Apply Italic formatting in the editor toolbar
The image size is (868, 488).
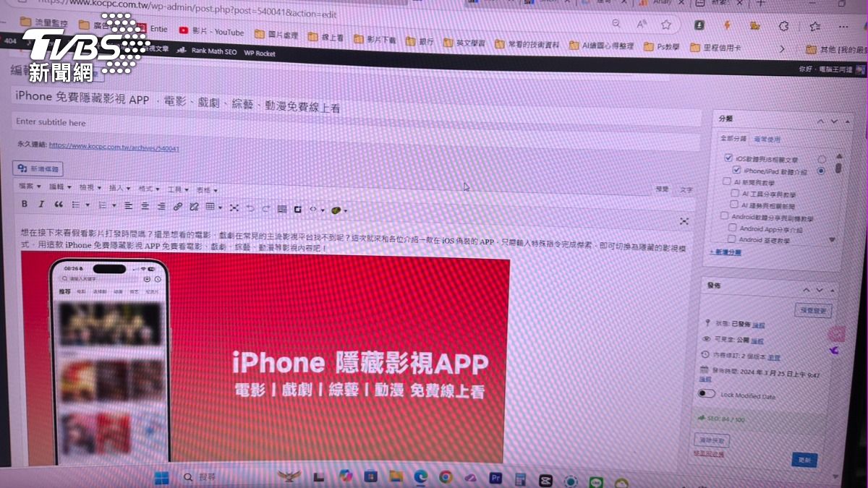click(x=41, y=205)
